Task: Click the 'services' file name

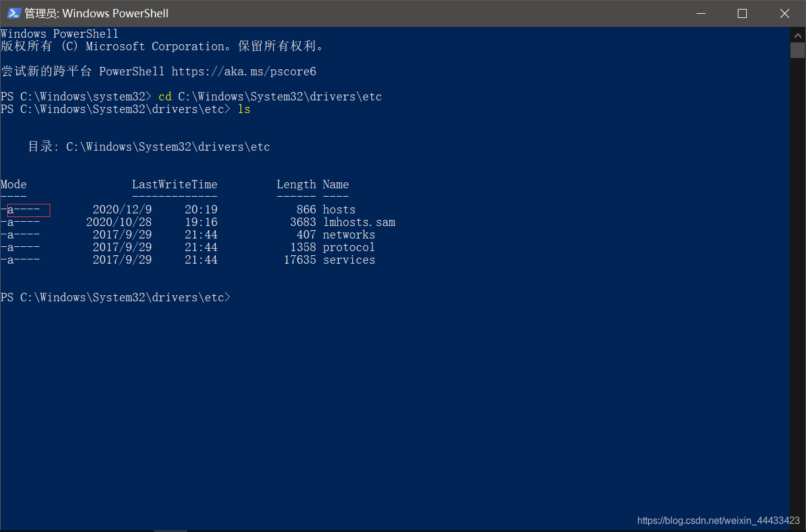Action: pos(349,260)
